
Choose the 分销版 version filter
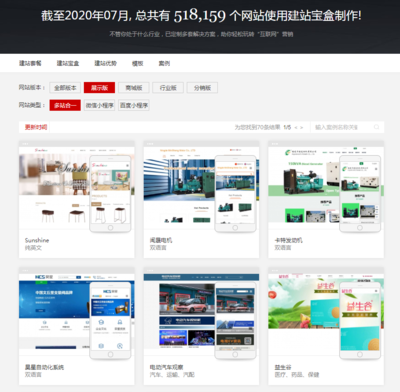[202, 88]
